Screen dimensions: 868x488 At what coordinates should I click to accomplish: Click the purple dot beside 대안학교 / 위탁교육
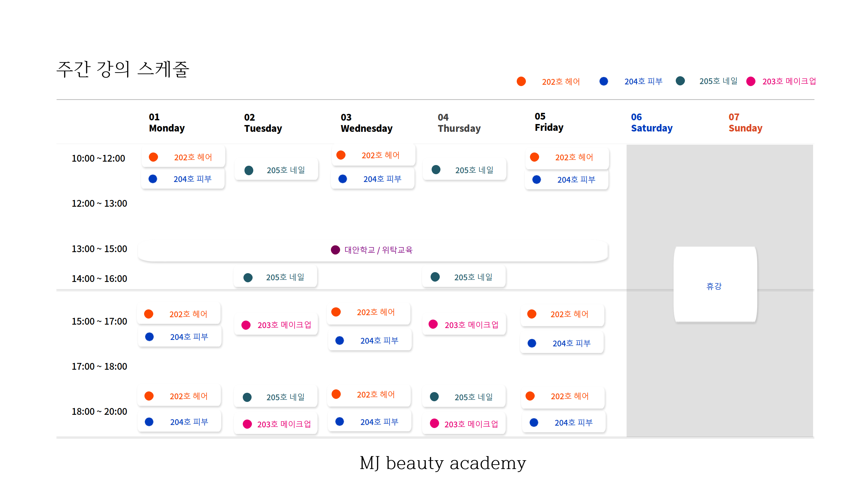(335, 250)
